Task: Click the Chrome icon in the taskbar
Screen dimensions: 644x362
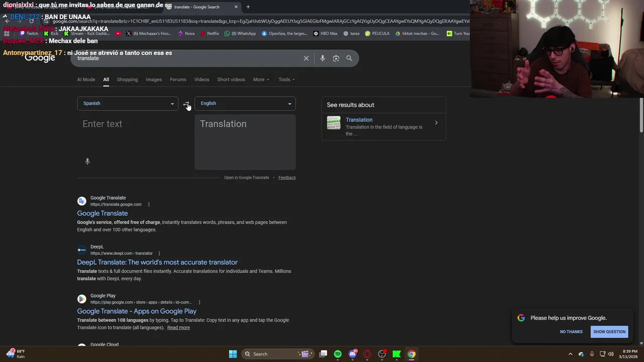Action: pyautogui.click(x=412, y=354)
